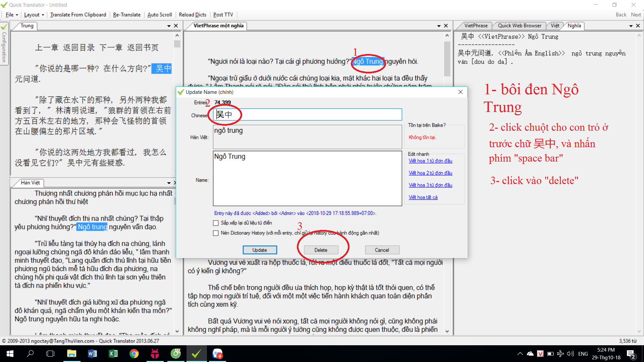
Task: Click the Trung panel vertical scrollbar thumb
Action: point(177,44)
